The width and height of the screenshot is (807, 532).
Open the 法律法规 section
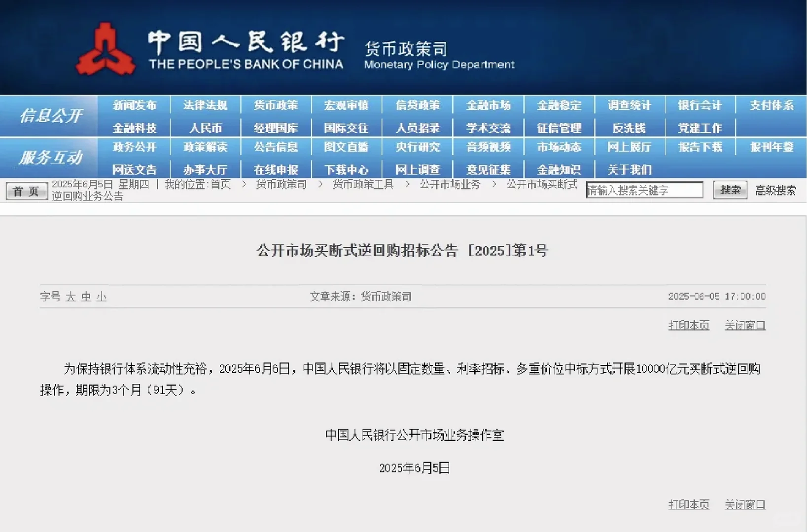(x=206, y=105)
